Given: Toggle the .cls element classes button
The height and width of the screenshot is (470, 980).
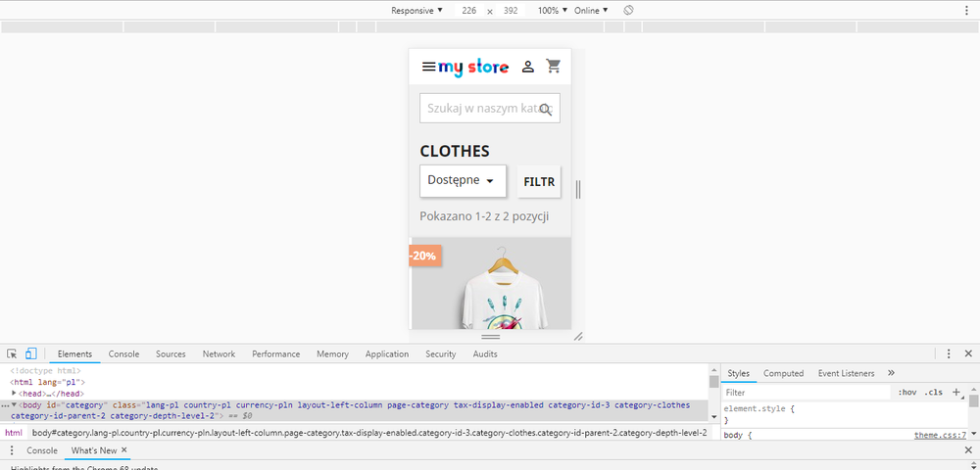Looking at the screenshot, I should (x=934, y=393).
